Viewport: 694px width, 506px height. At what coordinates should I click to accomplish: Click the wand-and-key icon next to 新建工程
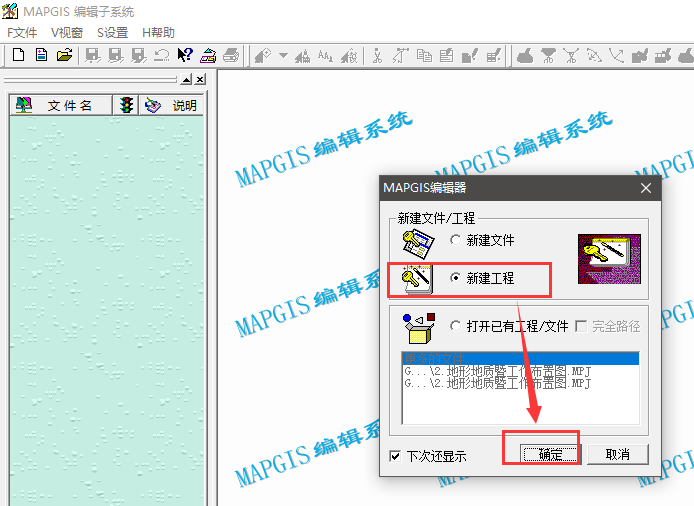click(x=416, y=280)
